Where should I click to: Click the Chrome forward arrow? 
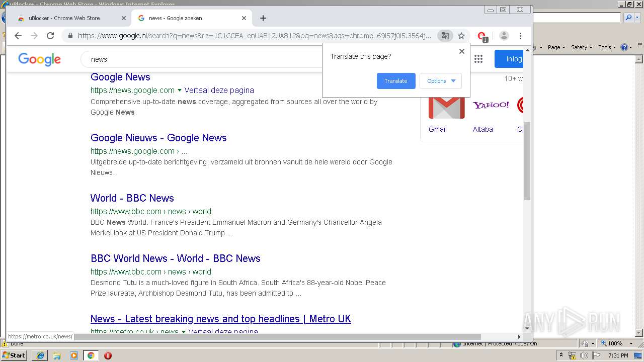pos(34,36)
